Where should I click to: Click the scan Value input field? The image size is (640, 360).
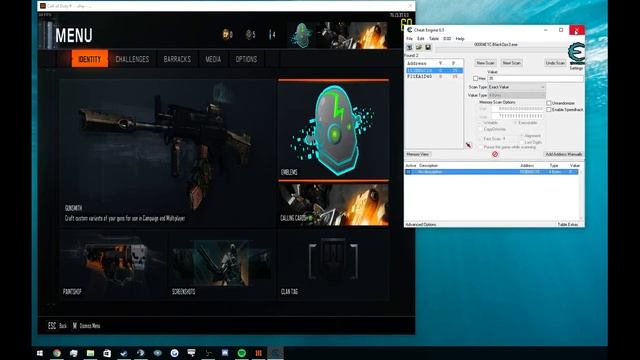[536, 78]
